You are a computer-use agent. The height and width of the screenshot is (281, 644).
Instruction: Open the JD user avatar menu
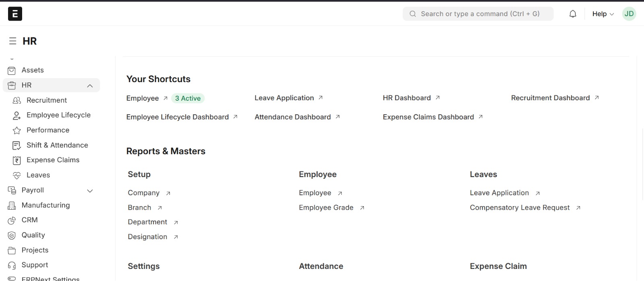point(629,14)
